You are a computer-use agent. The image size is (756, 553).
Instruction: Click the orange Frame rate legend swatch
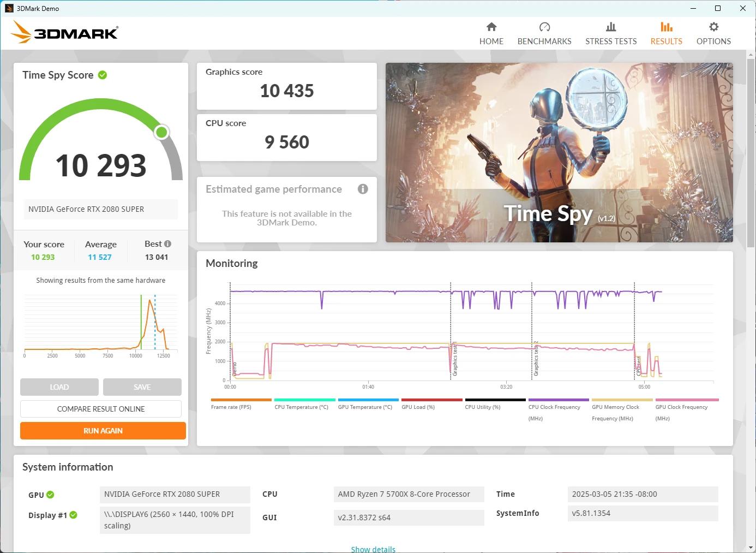coord(241,400)
